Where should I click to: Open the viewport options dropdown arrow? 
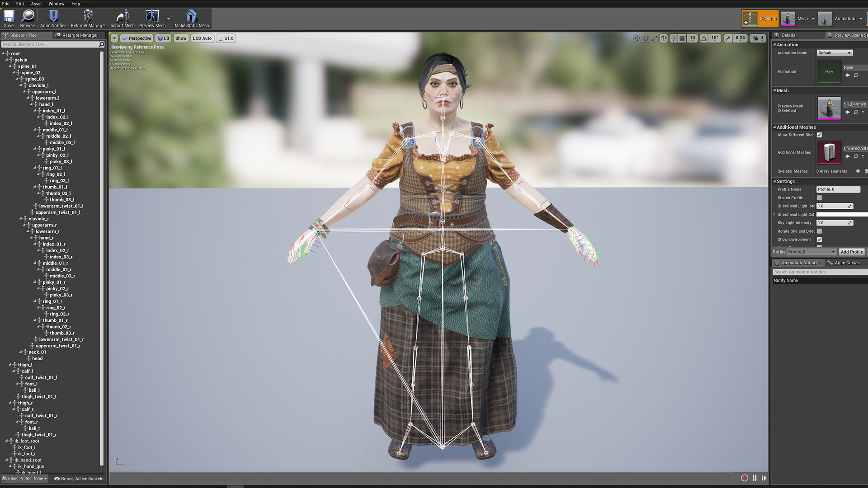pyautogui.click(x=114, y=38)
